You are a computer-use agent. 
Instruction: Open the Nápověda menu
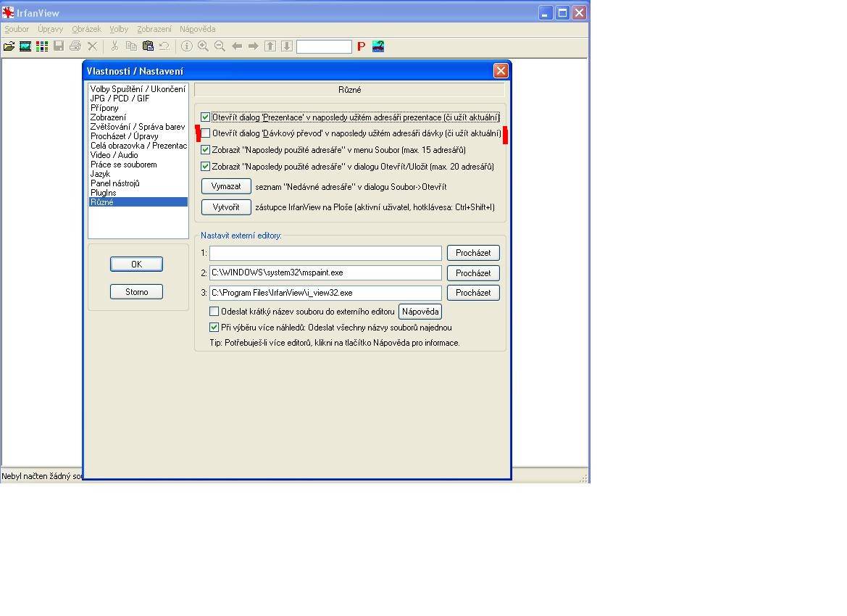click(198, 29)
